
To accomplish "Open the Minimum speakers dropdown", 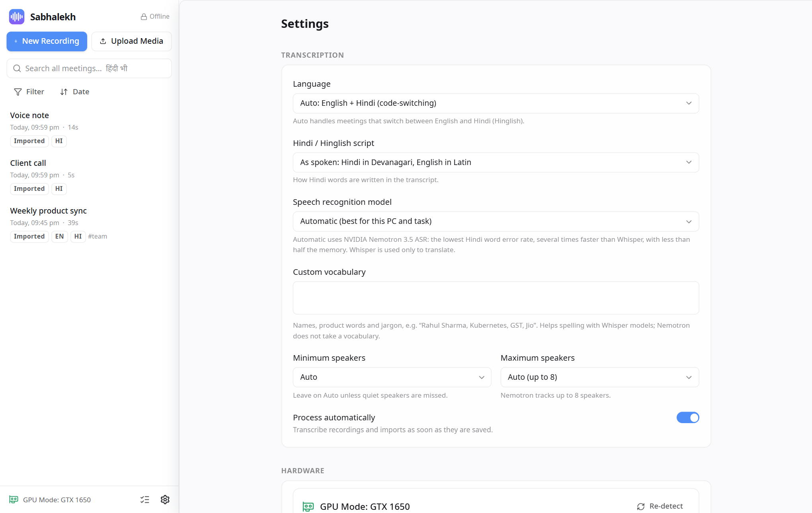I will coord(392,377).
